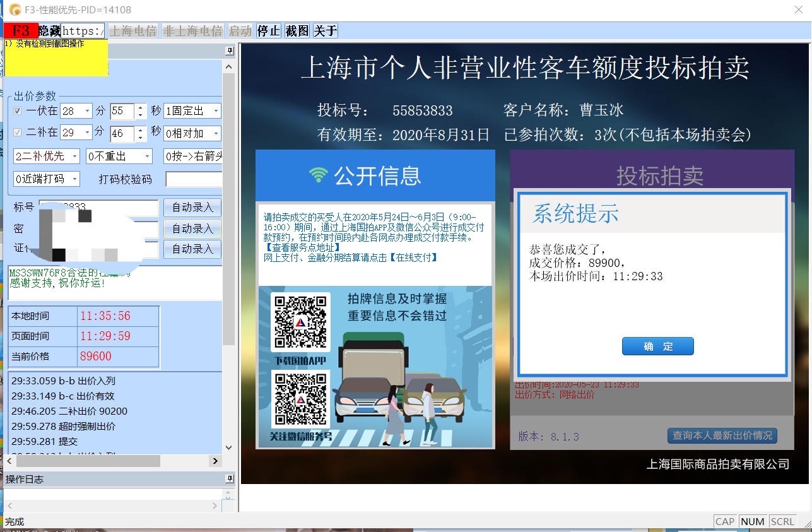The width and height of the screenshot is (812, 532).
Task: Open the 28 minute dropdown
Action: coord(87,111)
